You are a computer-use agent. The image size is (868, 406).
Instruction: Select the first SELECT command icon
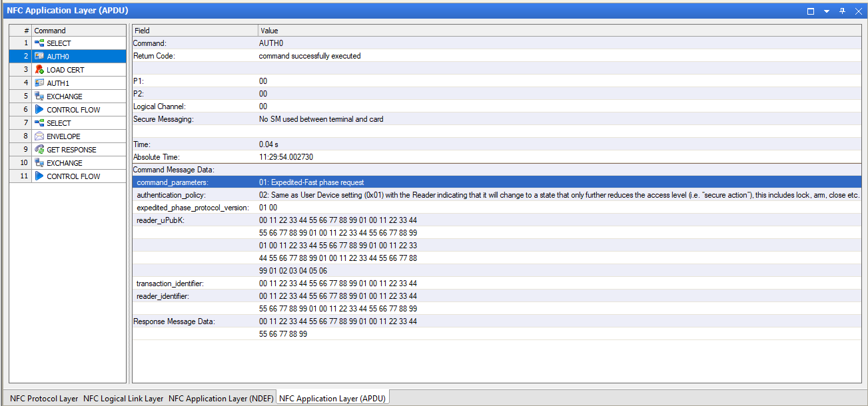pos(39,43)
